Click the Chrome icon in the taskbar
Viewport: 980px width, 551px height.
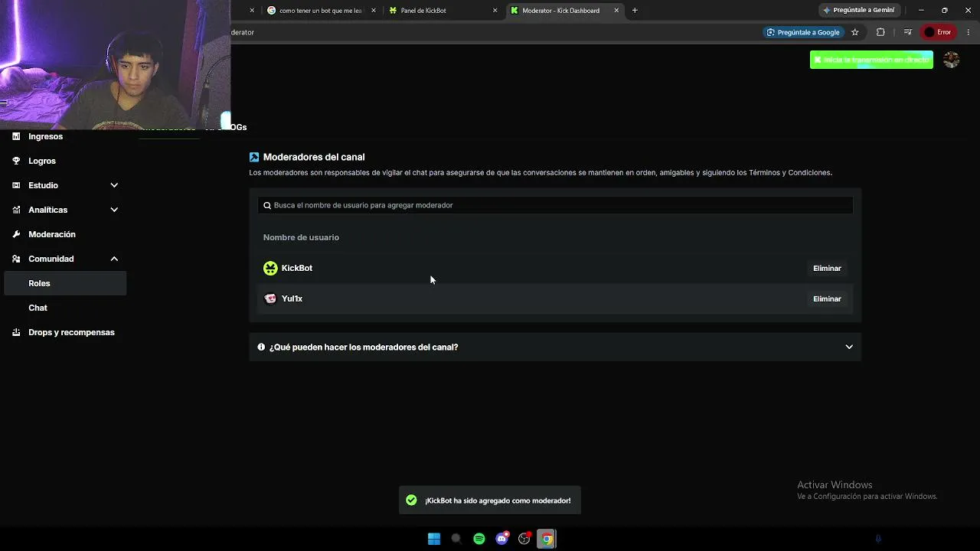[547, 539]
